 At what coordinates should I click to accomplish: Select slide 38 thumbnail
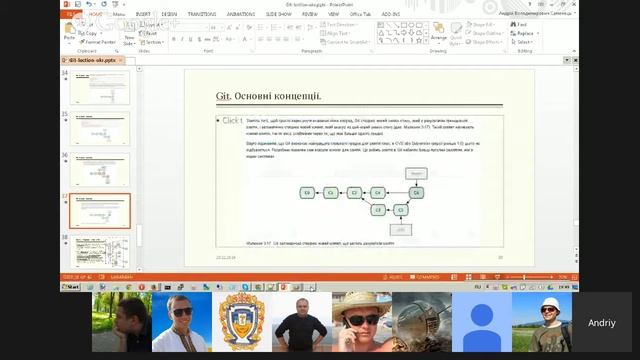tap(100, 252)
